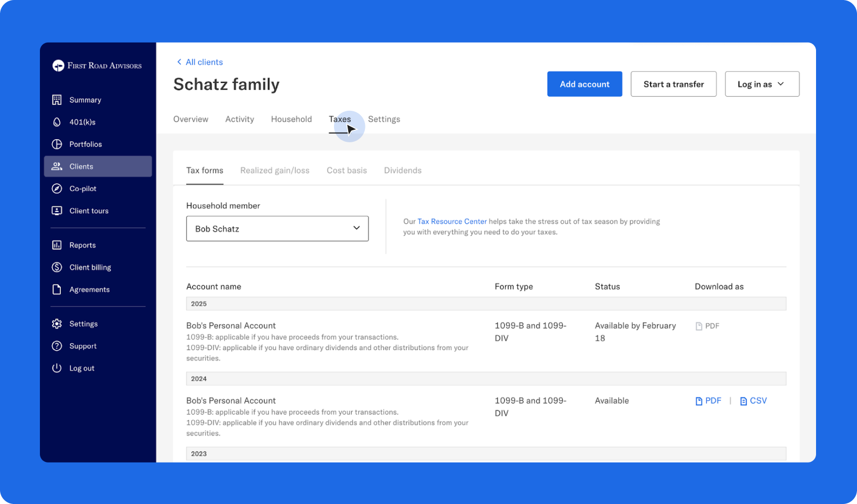Click the Support question-mark icon

click(x=57, y=346)
